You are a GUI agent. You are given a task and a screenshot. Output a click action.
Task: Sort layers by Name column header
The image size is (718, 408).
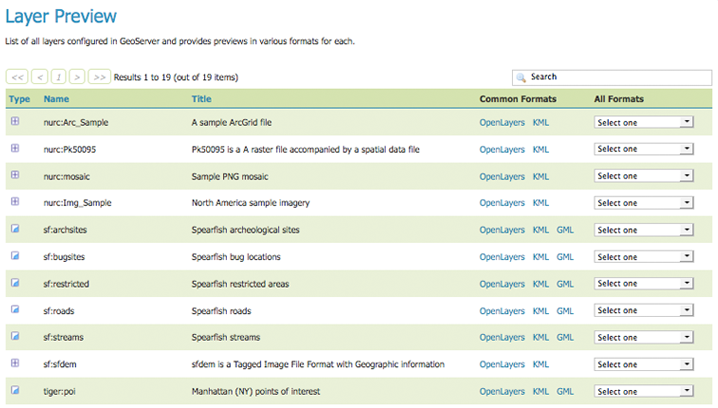click(56, 99)
